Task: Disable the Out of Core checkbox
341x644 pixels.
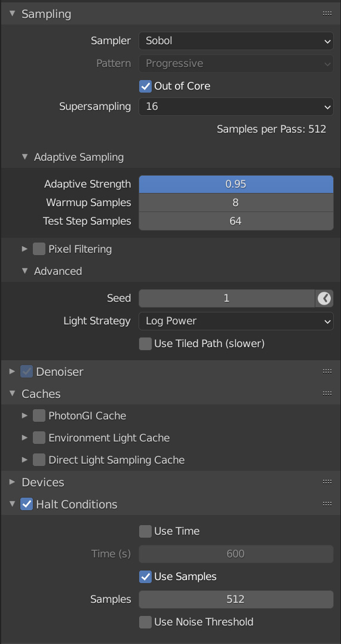Action: click(x=145, y=86)
